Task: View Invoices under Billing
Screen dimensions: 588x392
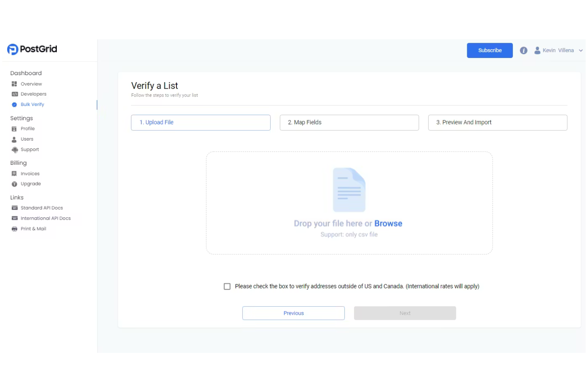Action: 30,173
